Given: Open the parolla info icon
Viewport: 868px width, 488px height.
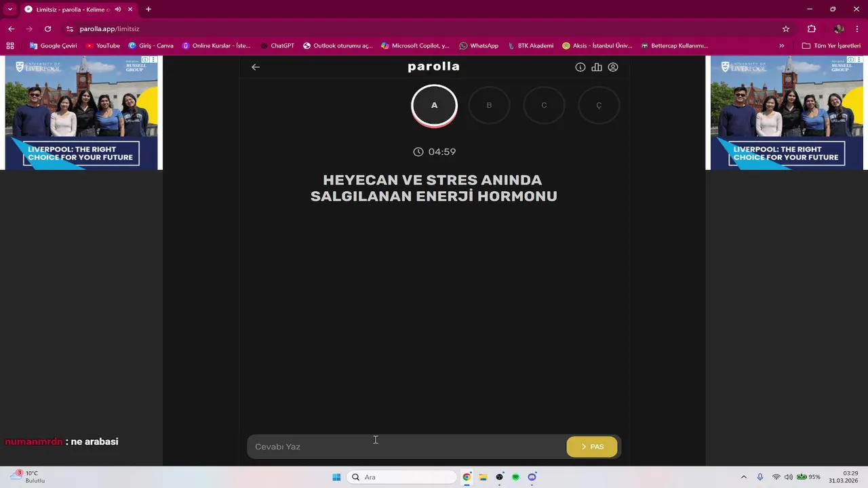Looking at the screenshot, I should [580, 67].
